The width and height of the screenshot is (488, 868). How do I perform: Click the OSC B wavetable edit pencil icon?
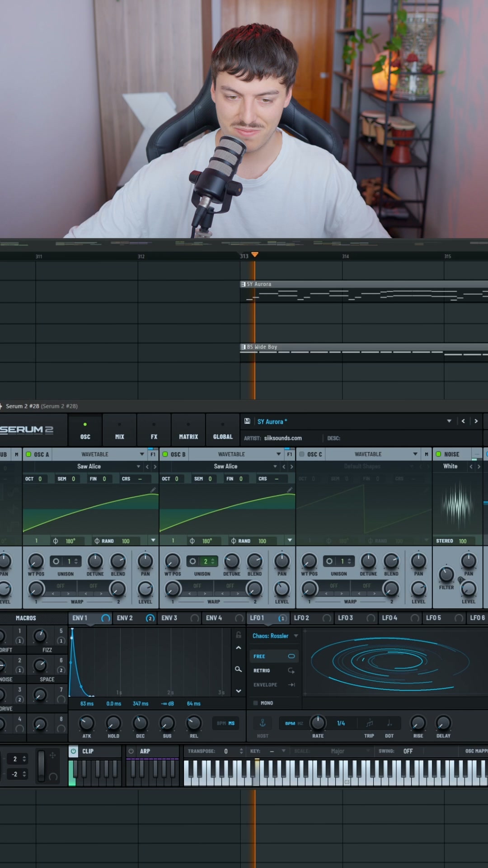coord(290,490)
